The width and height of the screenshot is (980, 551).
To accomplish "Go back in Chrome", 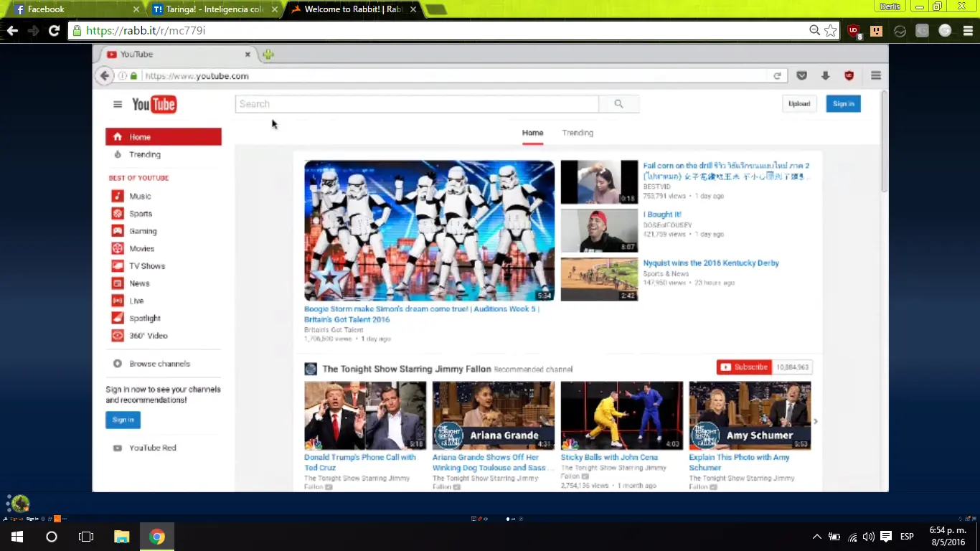I will tap(12, 31).
